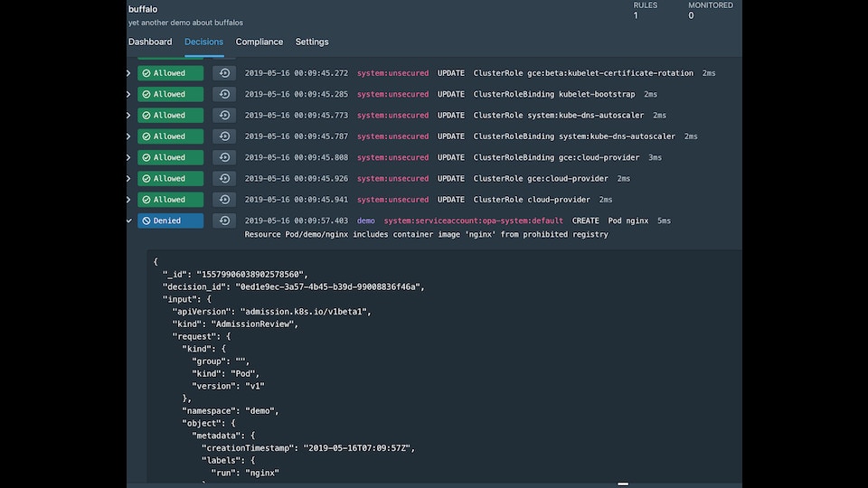The height and width of the screenshot is (488, 868).
Task: Click apiVersion admission.k8s.io/v1beta1 line
Action: (271, 312)
